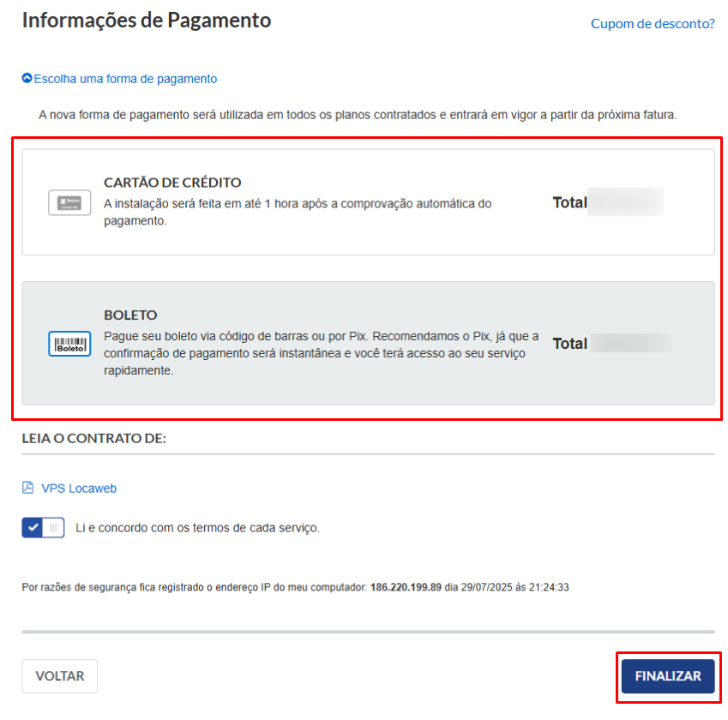This screenshot has height=720, width=728.
Task: Collapse 'Escolha uma forma de pagamento' section
Action: tap(120, 79)
